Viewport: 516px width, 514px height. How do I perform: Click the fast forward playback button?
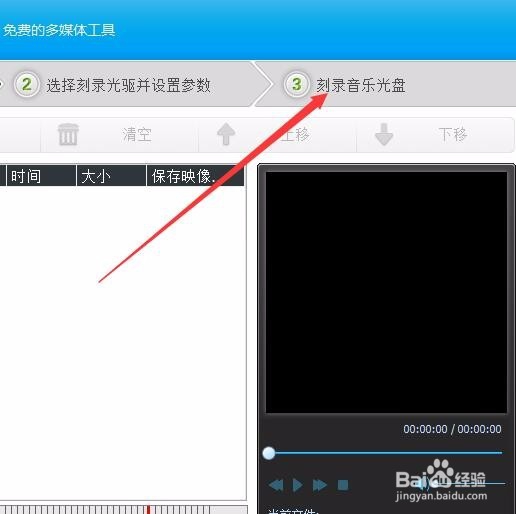[x=320, y=485]
